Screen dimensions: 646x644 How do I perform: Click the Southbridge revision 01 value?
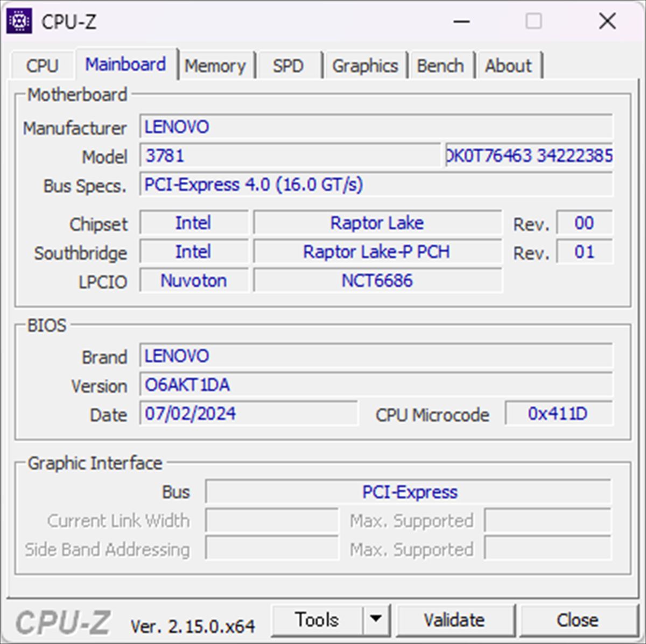point(584,252)
